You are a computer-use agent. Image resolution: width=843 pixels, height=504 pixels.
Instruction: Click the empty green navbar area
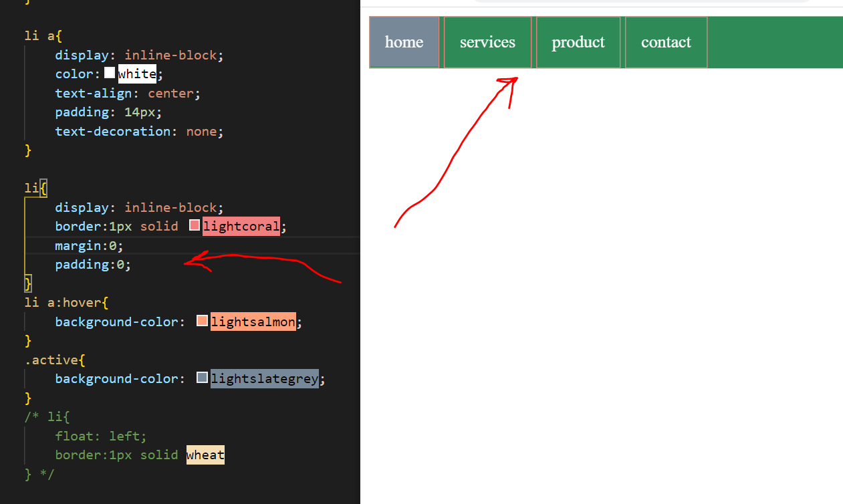[775, 42]
